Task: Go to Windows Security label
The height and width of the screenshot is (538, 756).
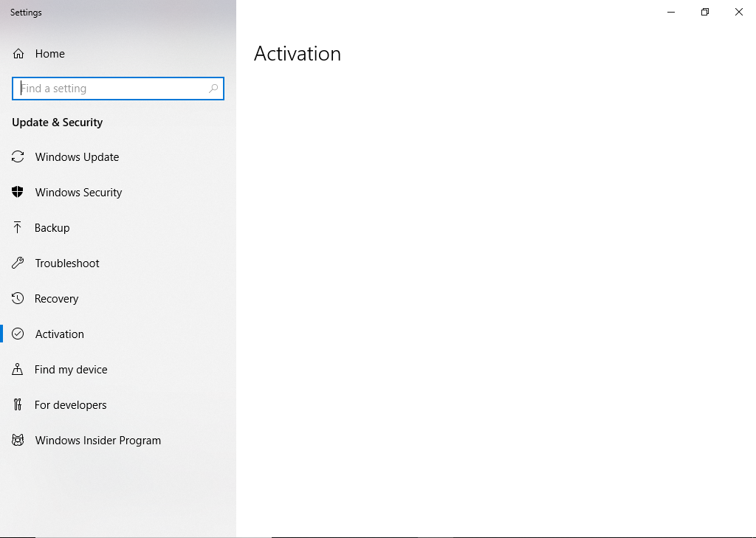Action: pos(78,193)
